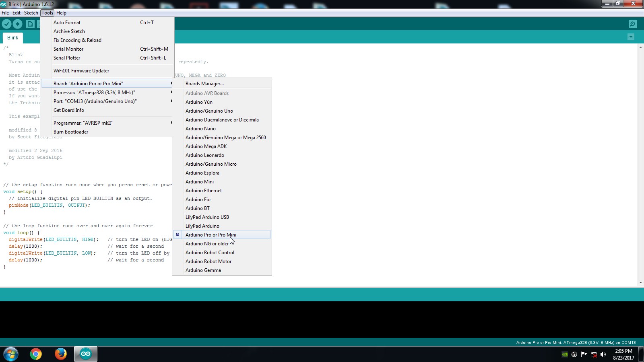
Task: Click Burn Bootloader
Action: pyautogui.click(x=107, y=132)
